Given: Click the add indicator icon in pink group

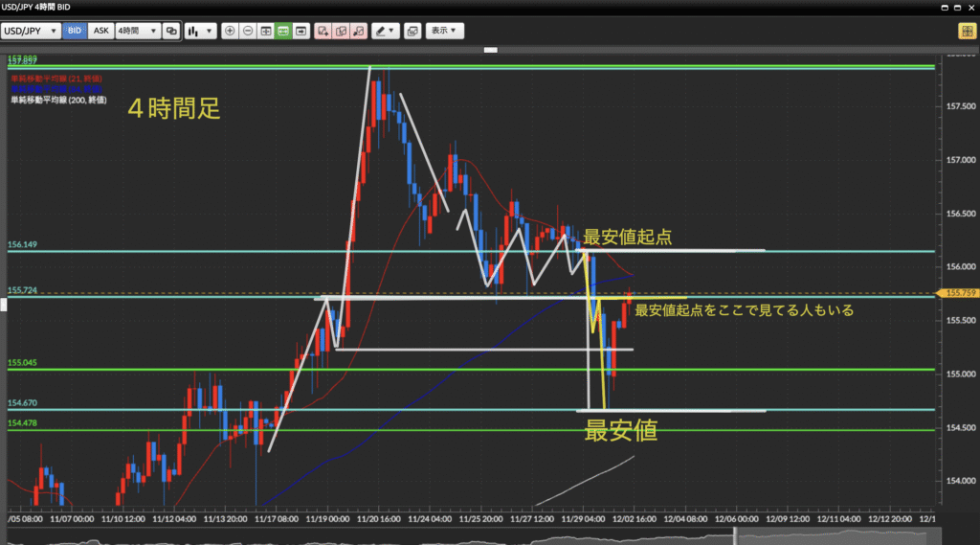Looking at the screenshot, I should pyautogui.click(x=323, y=31).
